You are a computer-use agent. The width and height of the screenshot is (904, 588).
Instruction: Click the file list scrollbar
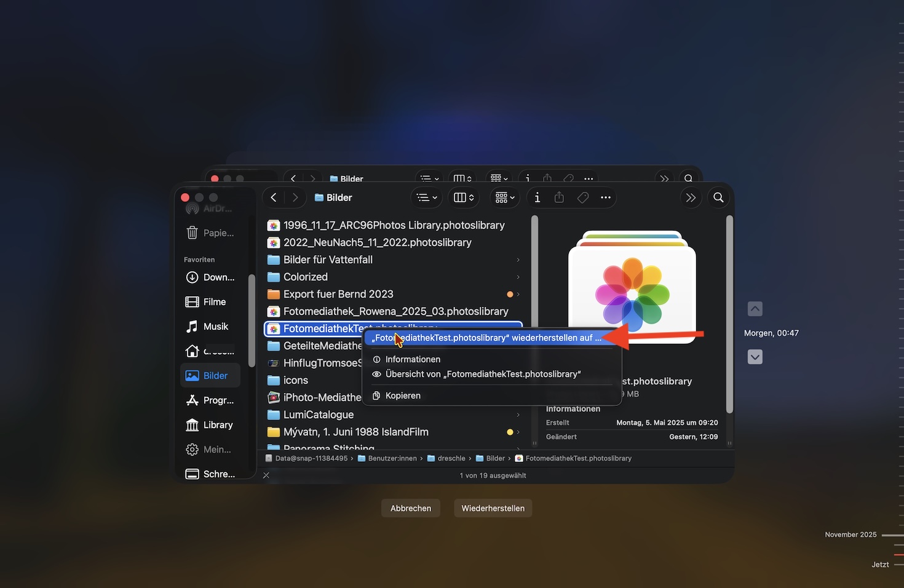[x=534, y=328]
